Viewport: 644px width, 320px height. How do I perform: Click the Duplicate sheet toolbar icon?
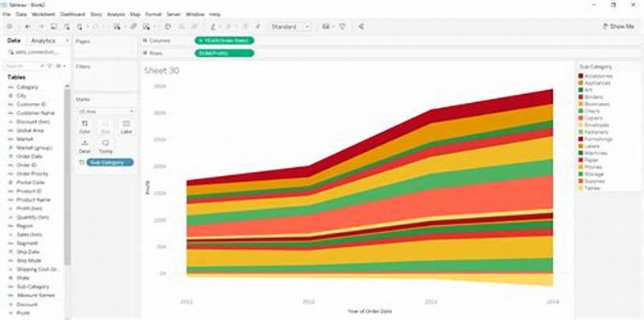coord(134,27)
